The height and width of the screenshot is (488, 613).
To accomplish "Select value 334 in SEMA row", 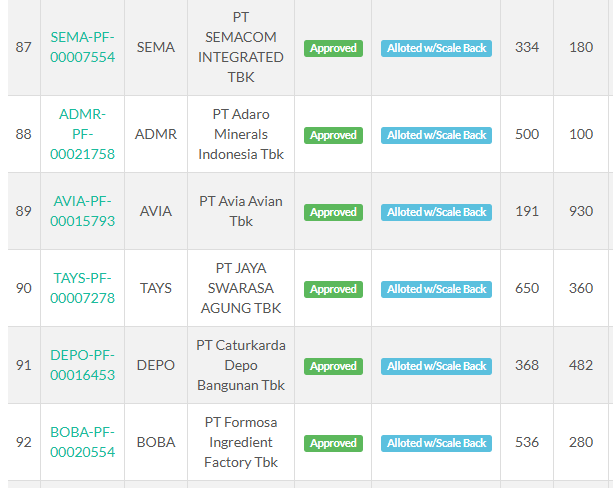I will pos(527,47).
